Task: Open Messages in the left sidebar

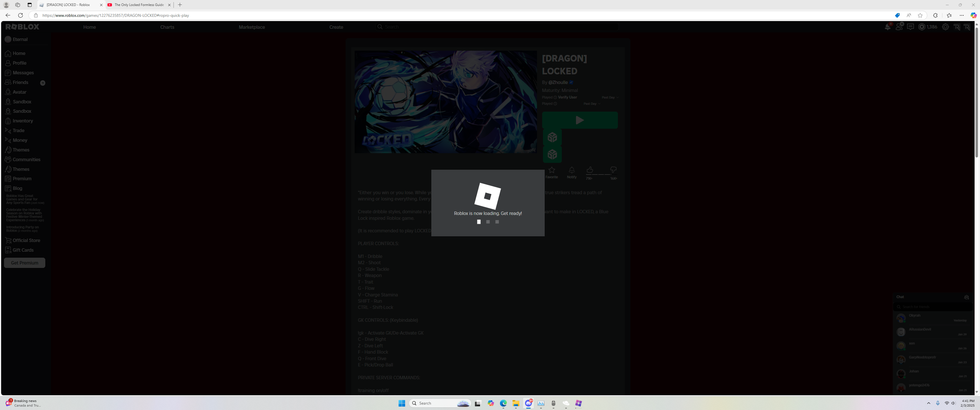Action: 19,73
